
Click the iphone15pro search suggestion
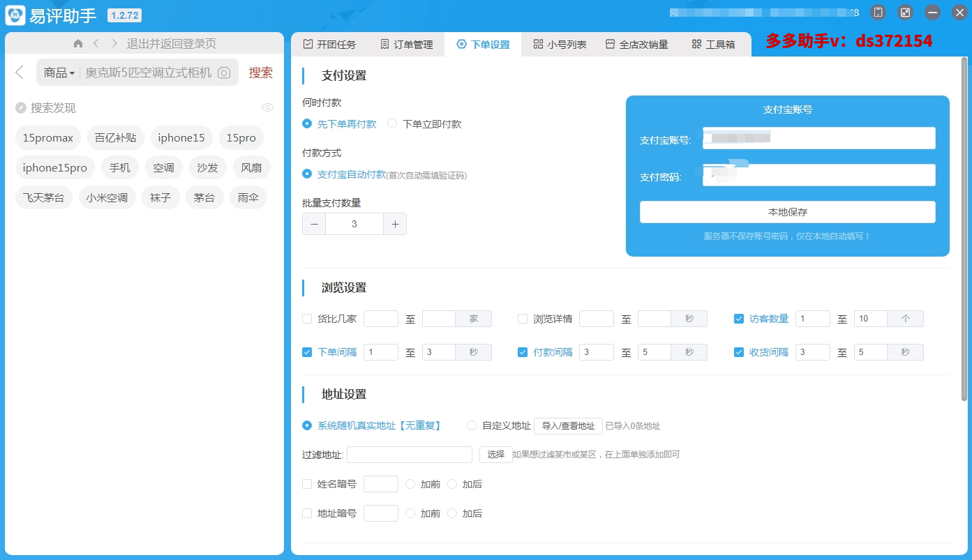(x=55, y=167)
